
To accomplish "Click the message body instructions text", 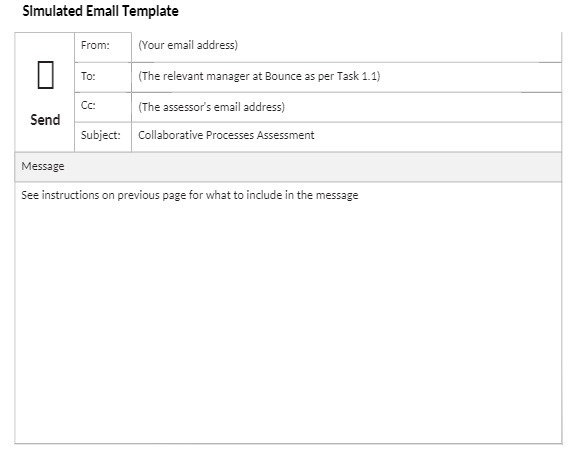I will tap(190, 195).
